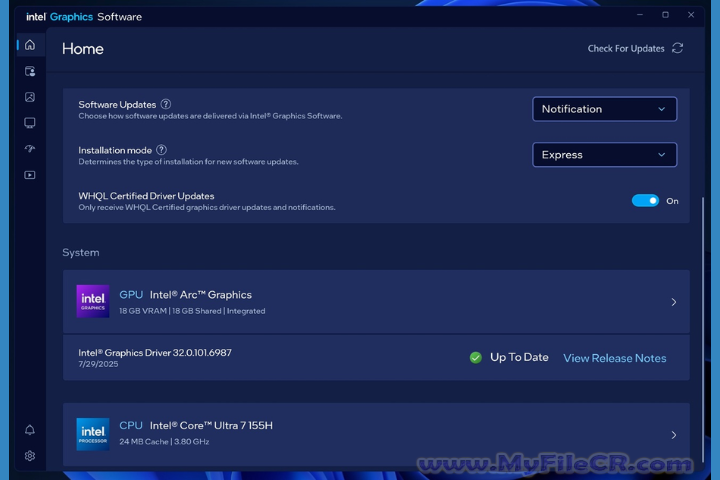This screenshot has width=720, height=480.
Task: Click the Intel Graphics Driver 32.0.101.6987 text
Action: (155, 353)
